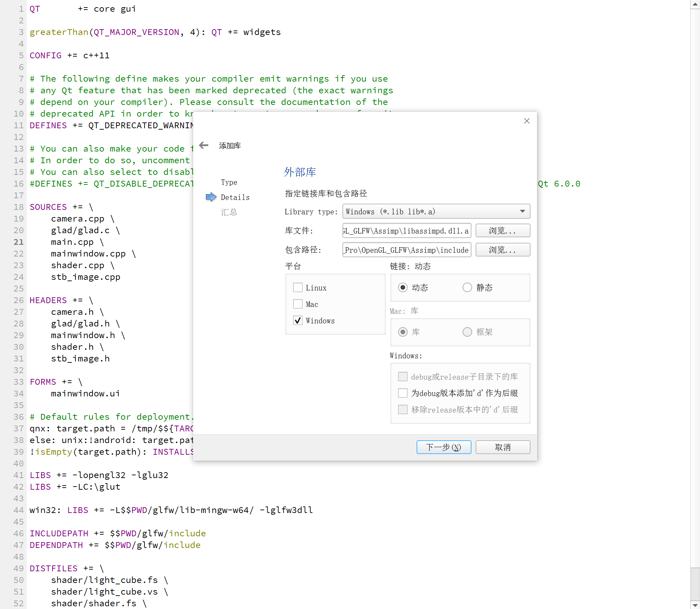Viewport: 700px width, 609px height.
Task: Enable 为debug版本添加'd'作为后缀 checkbox
Action: coord(403,393)
